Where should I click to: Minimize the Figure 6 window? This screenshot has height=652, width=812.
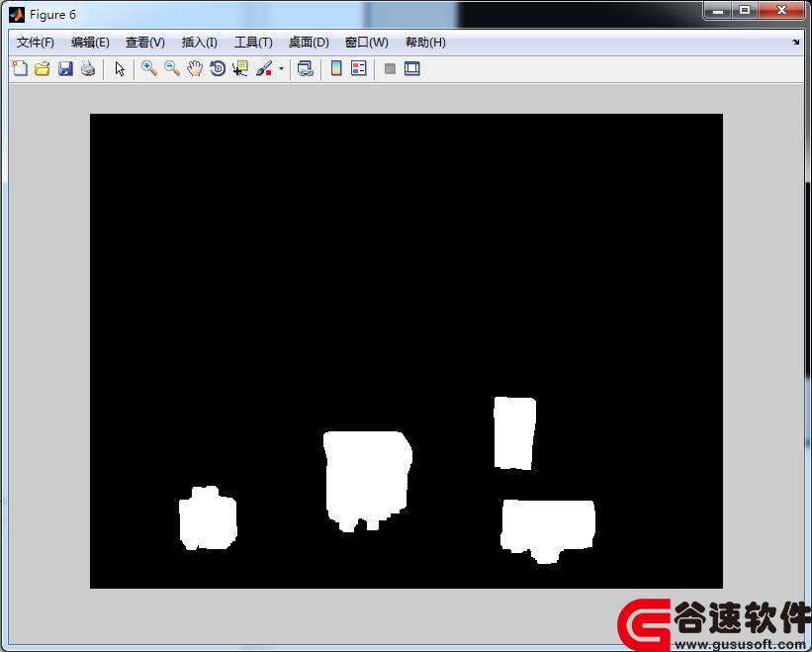tap(717, 10)
